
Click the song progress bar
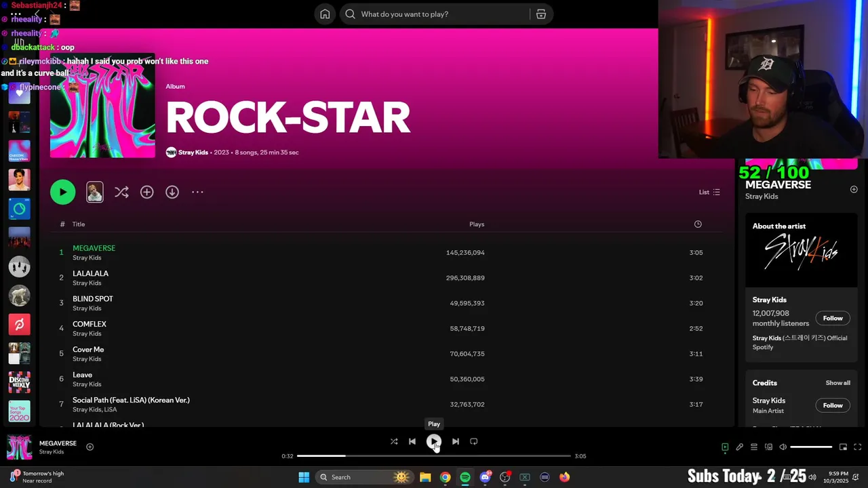[x=434, y=456]
